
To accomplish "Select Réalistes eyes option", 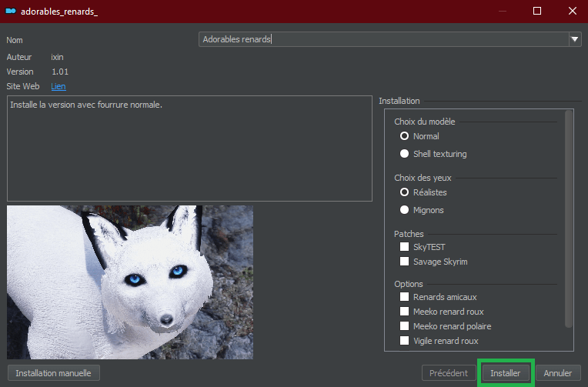I will [405, 192].
